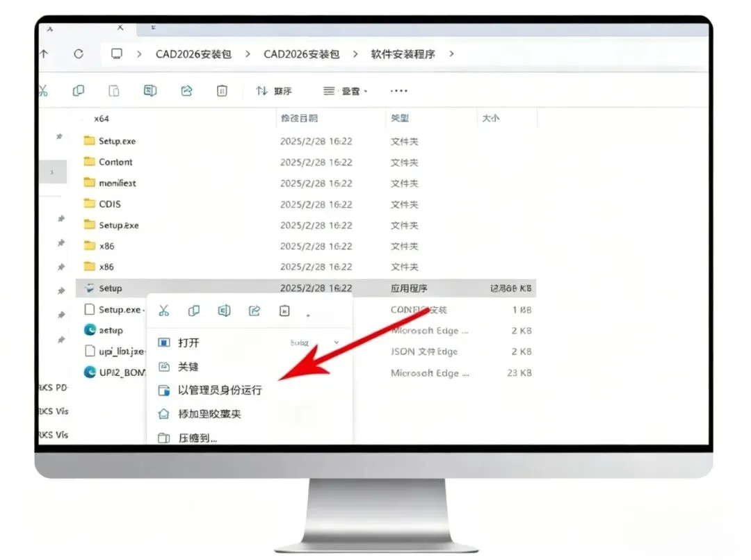Image resolution: width=751 pixels, height=560 pixels.
Task: Click the 应用程序 type cell
Action: point(409,288)
